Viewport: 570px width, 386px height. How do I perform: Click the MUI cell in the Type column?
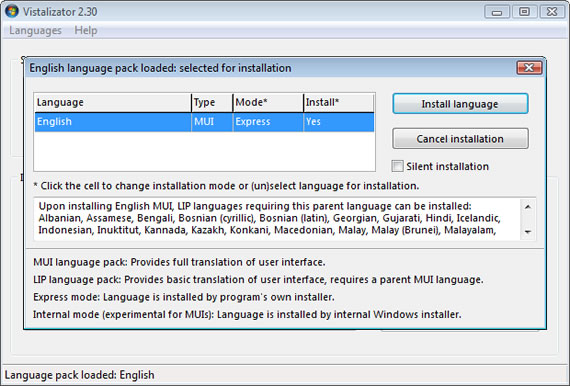[x=212, y=122]
